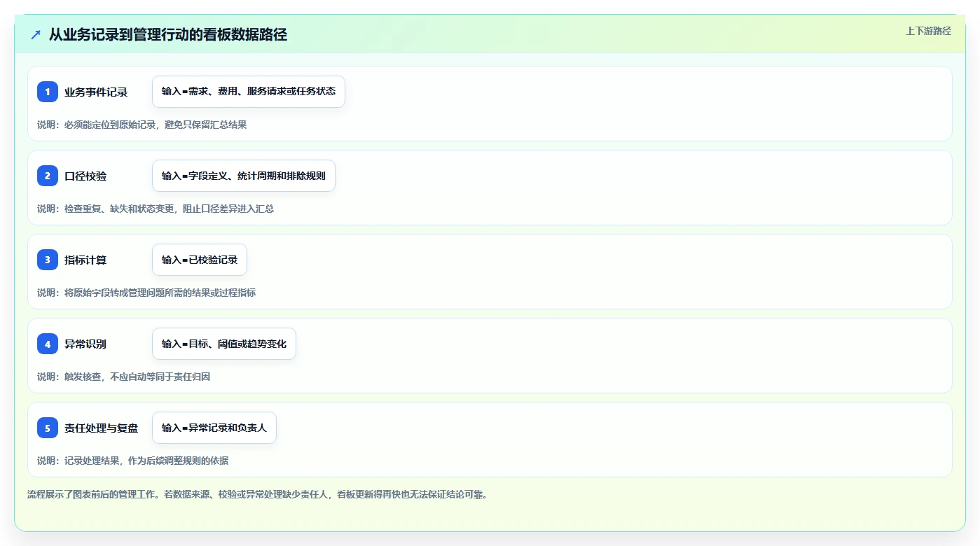Screen dimensions: 980x546
Task: Click the step 2 number badge
Action: click(x=48, y=176)
